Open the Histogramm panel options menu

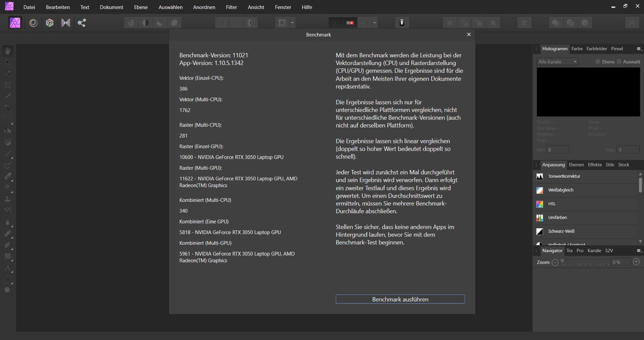(x=639, y=49)
